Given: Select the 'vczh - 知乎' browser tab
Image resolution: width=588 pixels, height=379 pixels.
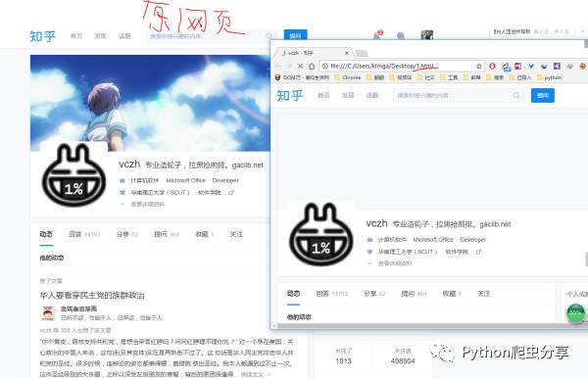Looking at the screenshot, I should 313,53.
